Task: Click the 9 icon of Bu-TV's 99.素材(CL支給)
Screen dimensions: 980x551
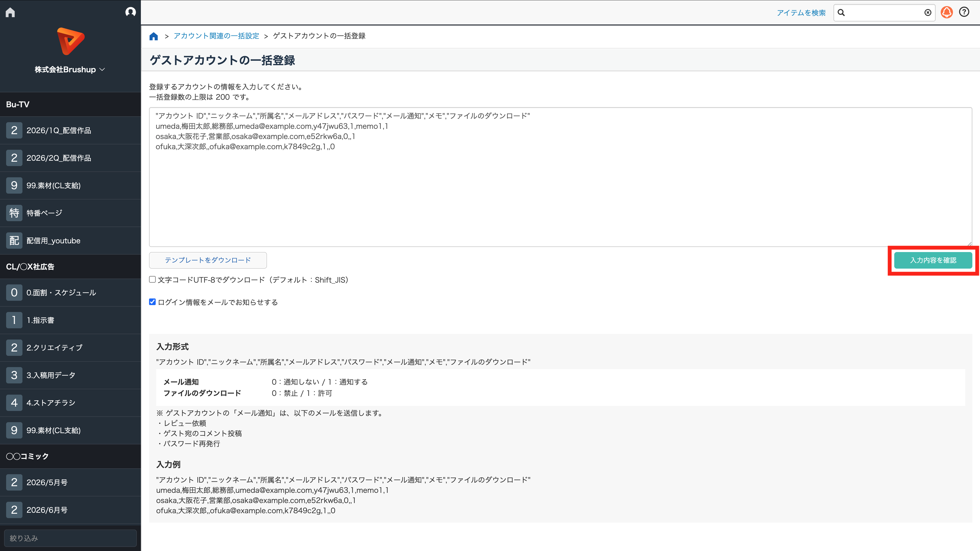Action: click(14, 185)
